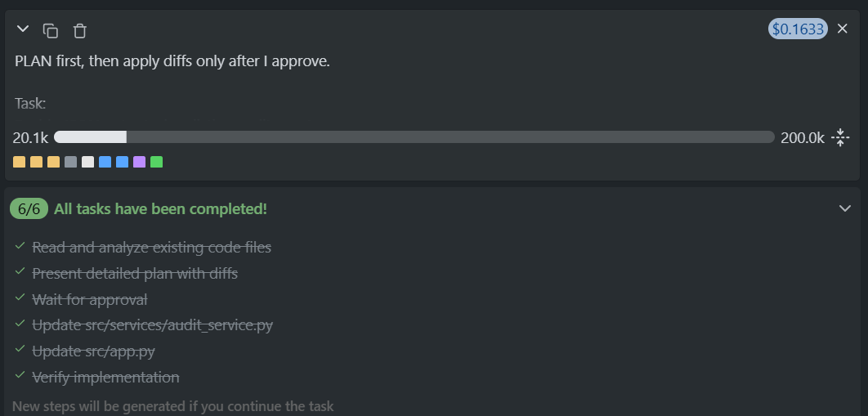Click the $0.1633 cost badge
868x416 pixels.
click(798, 29)
